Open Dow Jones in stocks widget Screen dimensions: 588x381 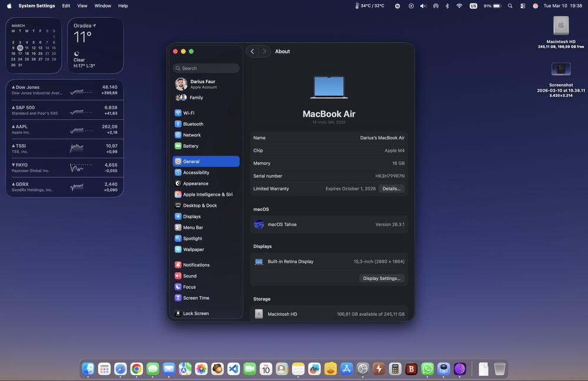[65, 90]
